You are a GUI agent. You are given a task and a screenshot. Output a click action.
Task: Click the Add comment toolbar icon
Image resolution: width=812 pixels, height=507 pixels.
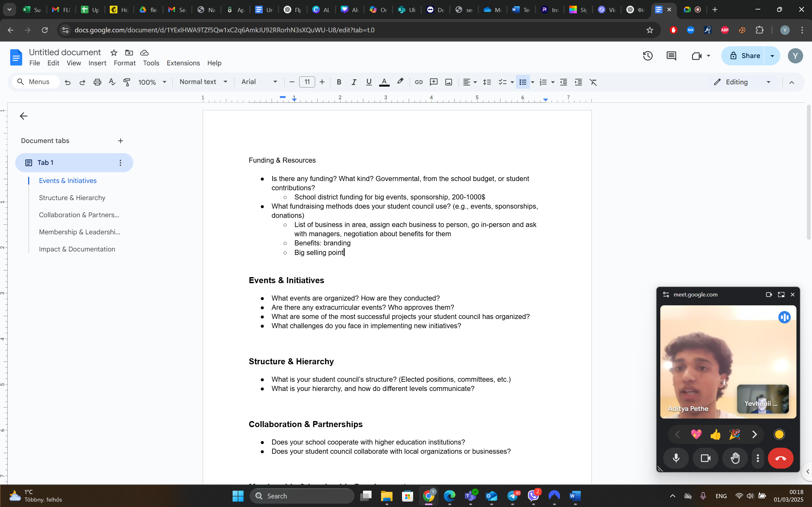pos(433,82)
